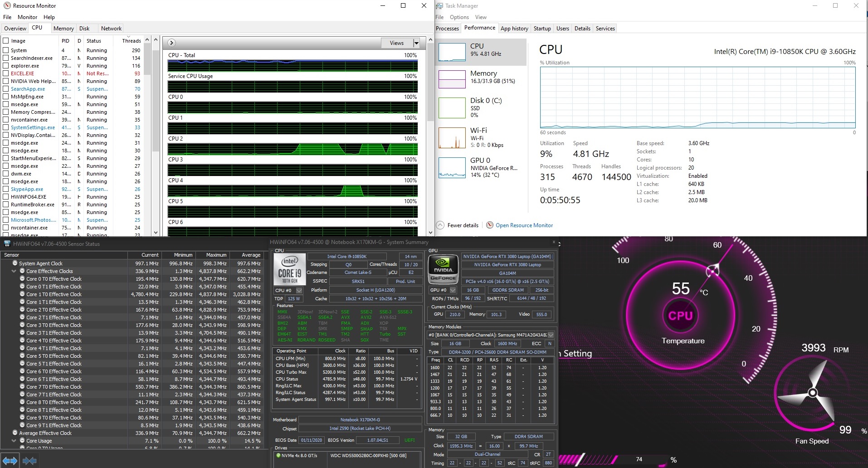Switch to the App history tab in Task Manager
868x468 pixels.
coord(514,28)
